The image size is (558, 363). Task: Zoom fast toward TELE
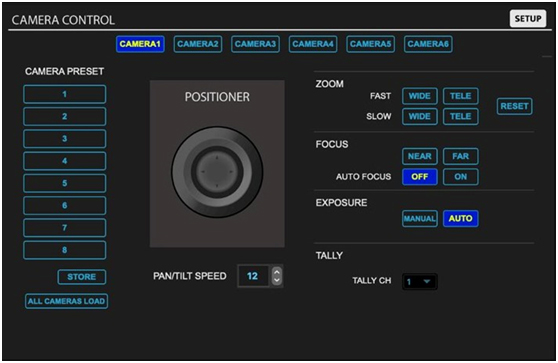pyautogui.click(x=460, y=96)
